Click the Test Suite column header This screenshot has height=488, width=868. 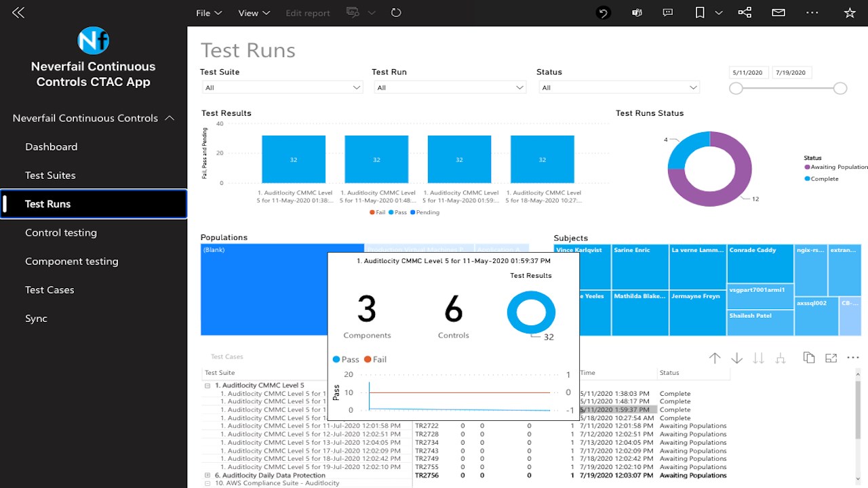pos(220,373)
